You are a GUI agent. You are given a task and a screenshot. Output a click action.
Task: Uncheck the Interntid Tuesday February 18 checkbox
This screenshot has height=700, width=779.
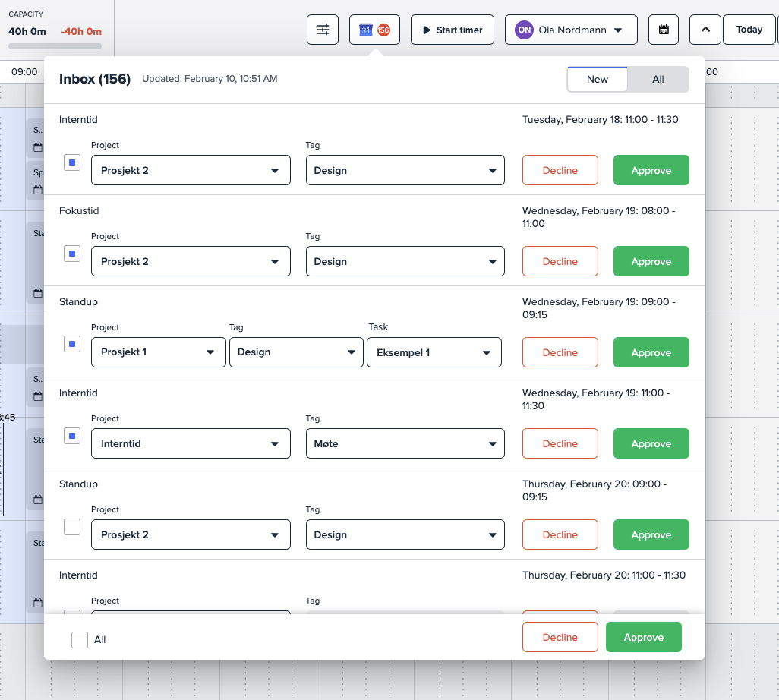point(72,162)
